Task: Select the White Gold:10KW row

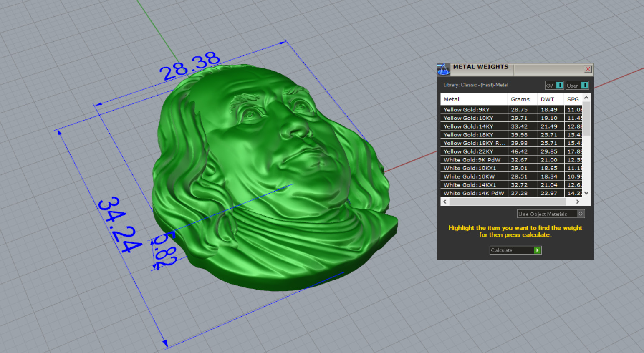Action: [x=511, y=176]
